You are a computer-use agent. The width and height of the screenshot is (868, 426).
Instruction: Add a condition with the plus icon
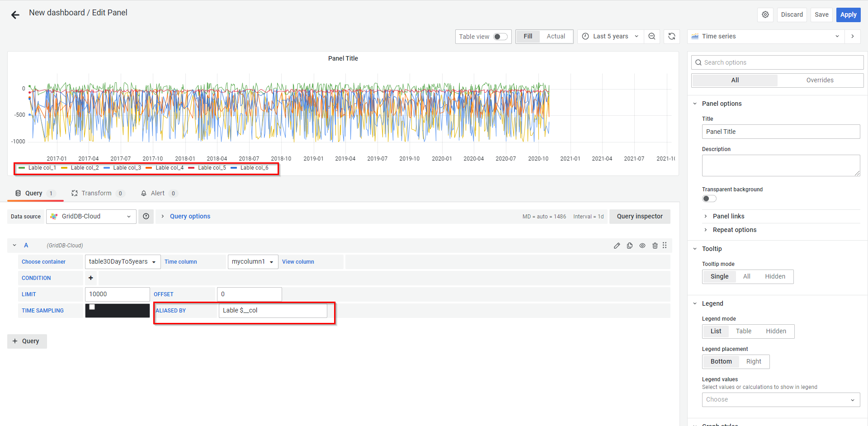point(91,278)
